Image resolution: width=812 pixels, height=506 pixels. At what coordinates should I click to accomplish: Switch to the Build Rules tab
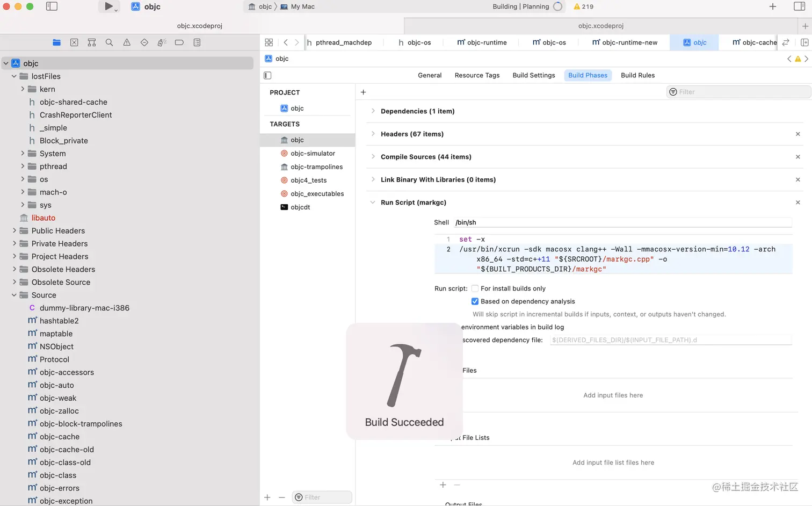point(637,75)
